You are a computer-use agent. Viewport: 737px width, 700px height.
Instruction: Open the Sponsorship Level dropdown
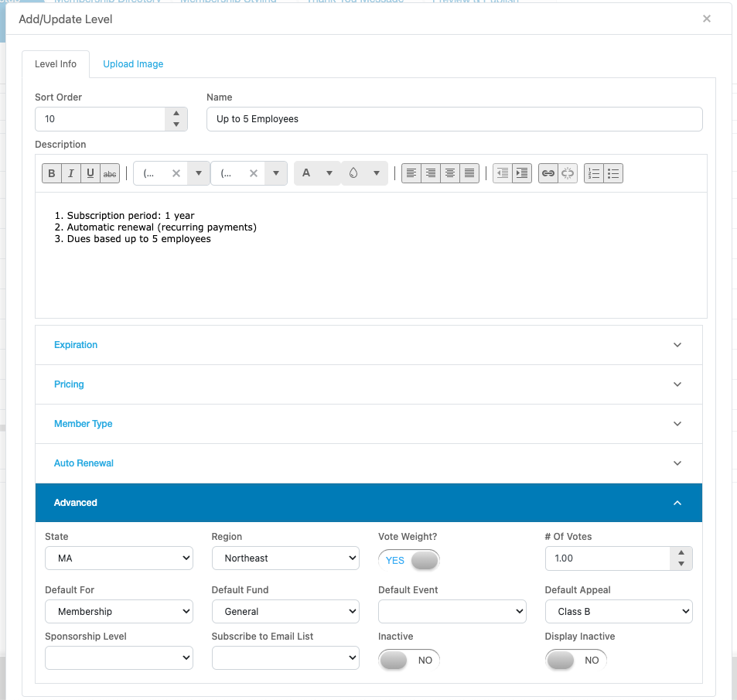point(119,657)
